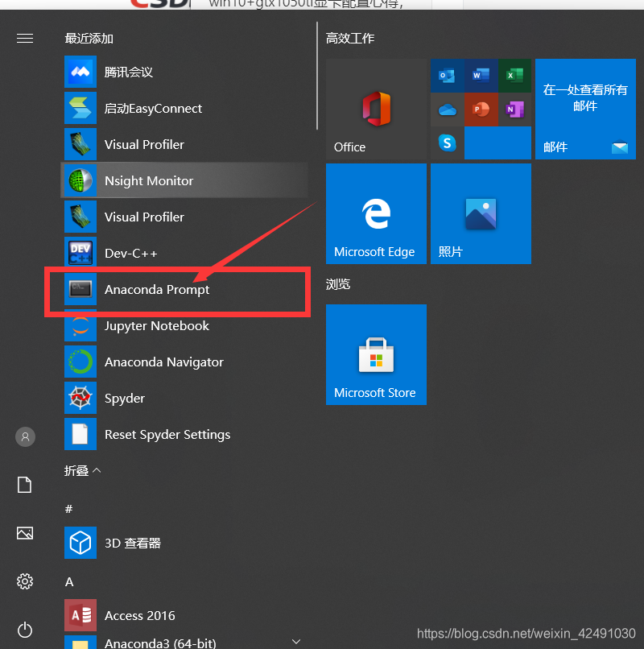This screenshot has height=649, width=644.
Task: Open Anaconda Prompt terminal icon
Action: (80, 289)
